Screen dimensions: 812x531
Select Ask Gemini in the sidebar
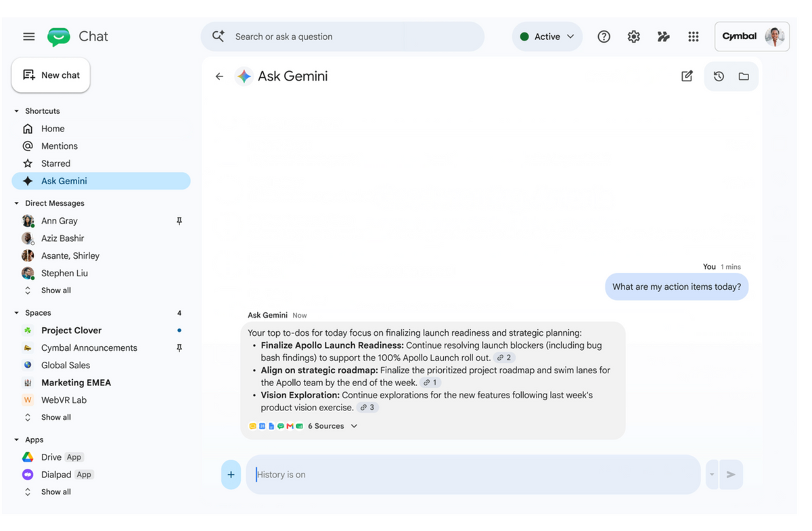101,181
